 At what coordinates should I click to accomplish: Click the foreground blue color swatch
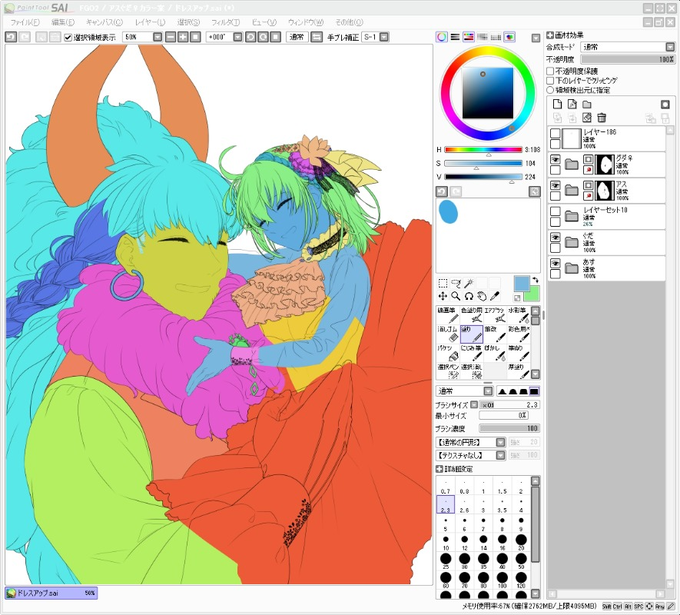(x=521, y=283)
